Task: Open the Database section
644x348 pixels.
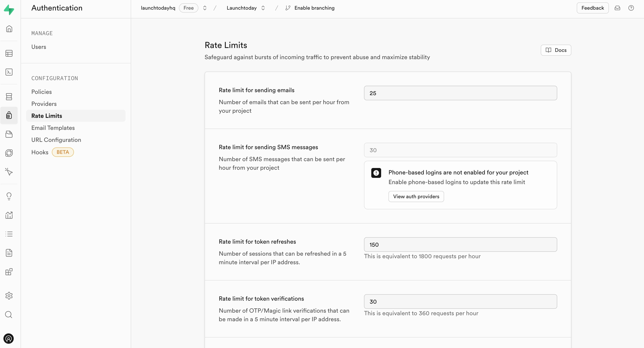Action: pos(9,96)
